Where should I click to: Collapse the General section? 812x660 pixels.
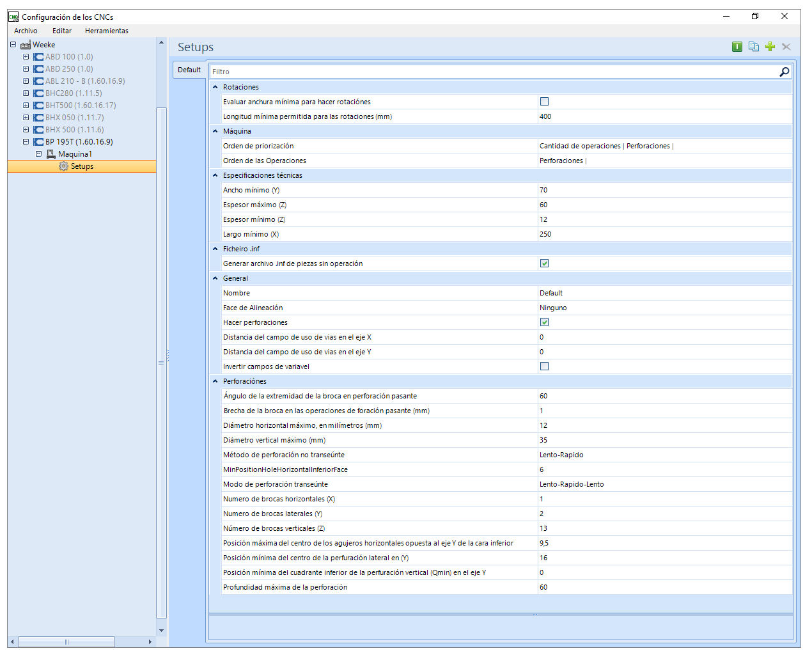tap(215, 278)
